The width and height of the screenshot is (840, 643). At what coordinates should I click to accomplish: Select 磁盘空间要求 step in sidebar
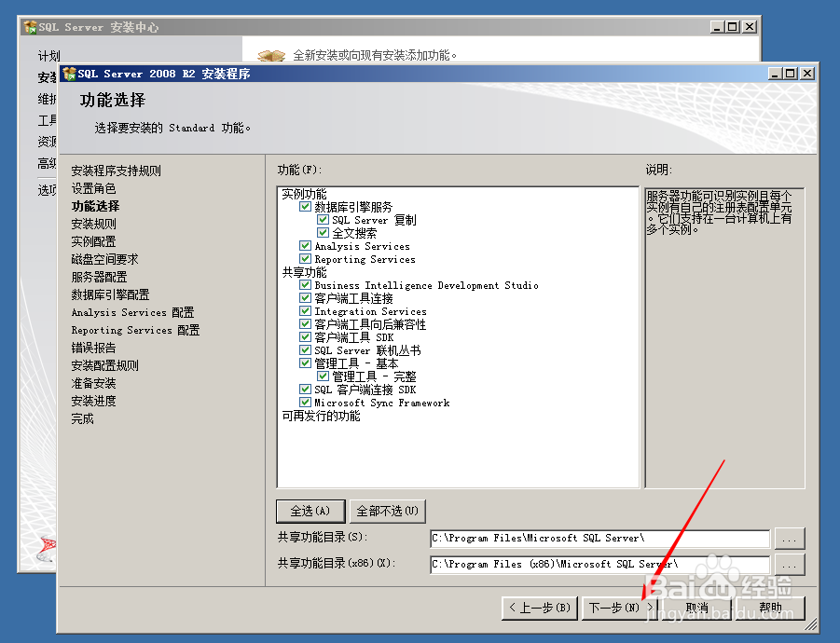104,259
